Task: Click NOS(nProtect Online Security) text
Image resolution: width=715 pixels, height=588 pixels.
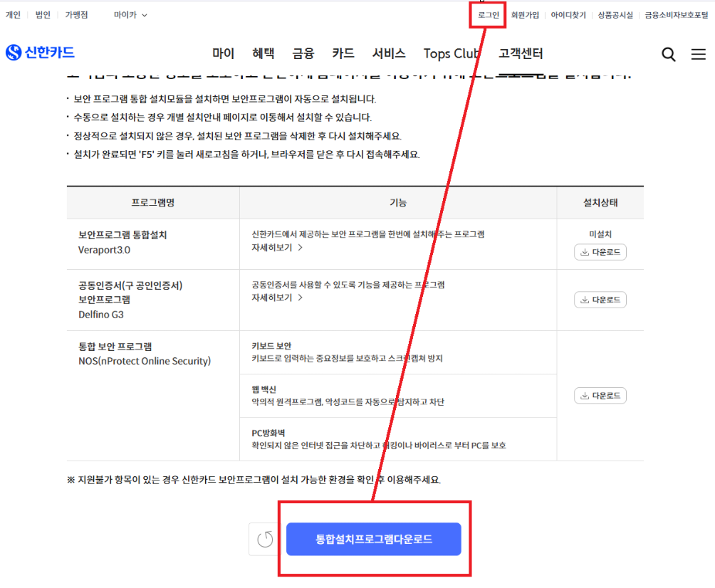Action: (145, 361)
